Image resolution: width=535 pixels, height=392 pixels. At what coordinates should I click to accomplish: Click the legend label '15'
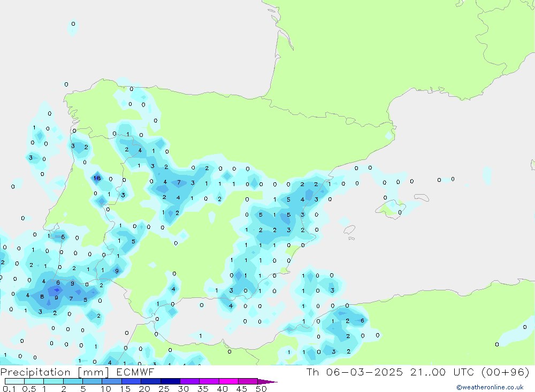click(125, 389)
